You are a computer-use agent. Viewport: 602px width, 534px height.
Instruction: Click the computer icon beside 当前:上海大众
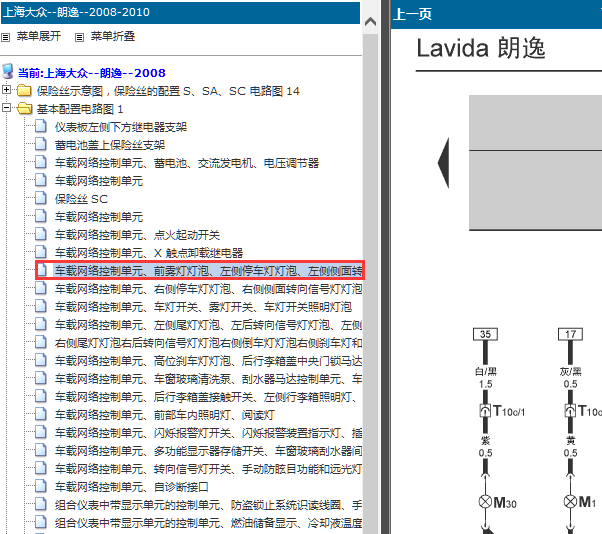pyautogui.click(x=8, y=71)
